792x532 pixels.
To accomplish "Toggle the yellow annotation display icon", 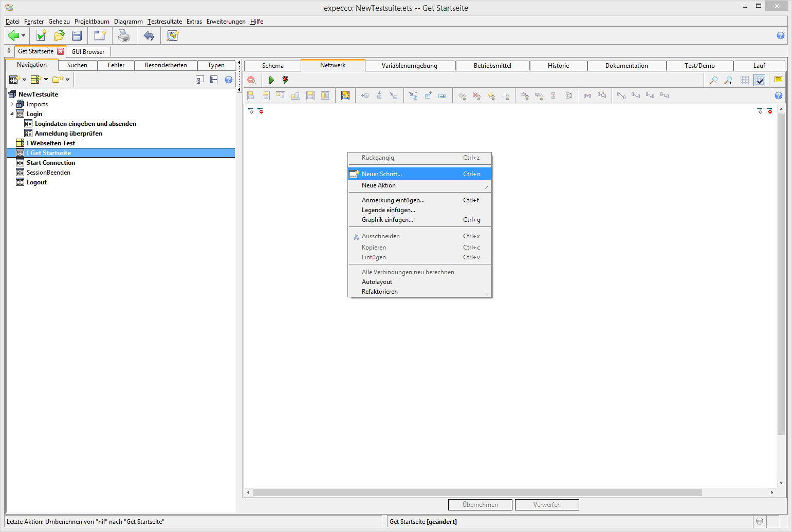I will click(778, 80).
